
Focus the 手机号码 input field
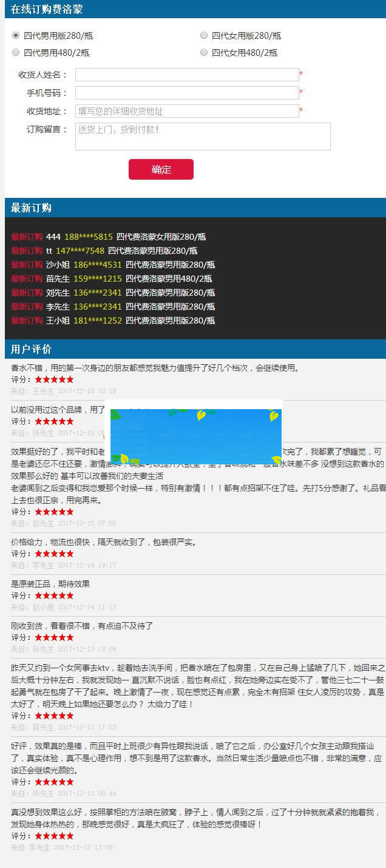pyautogui.click(x=187, y=93)
